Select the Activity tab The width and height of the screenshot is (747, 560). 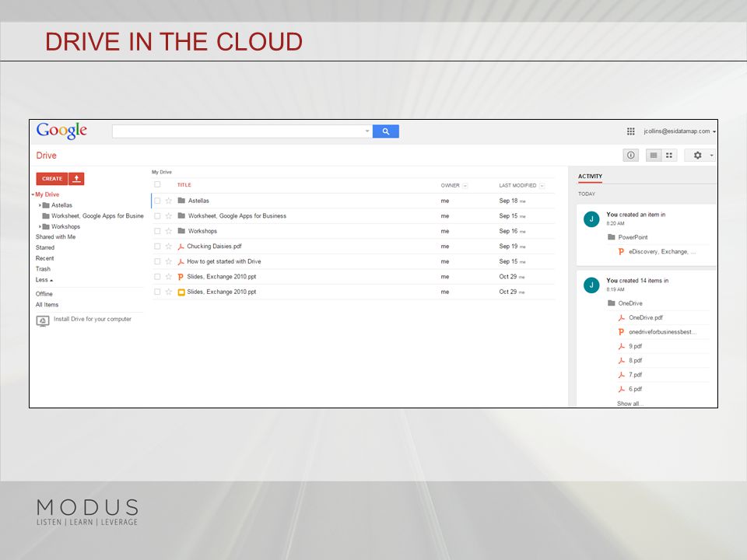[x=591, y=177]
